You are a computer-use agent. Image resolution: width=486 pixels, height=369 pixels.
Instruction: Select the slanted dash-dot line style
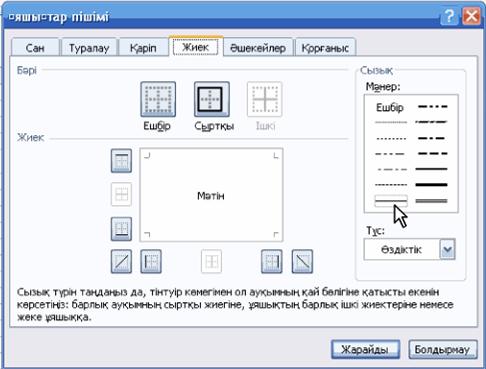tap(432, 122)
